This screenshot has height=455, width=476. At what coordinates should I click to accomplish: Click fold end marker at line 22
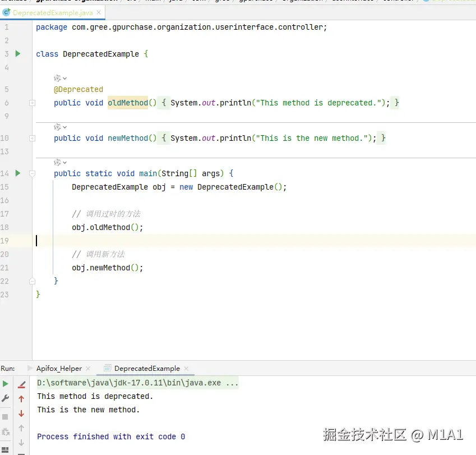click(32, 281)
